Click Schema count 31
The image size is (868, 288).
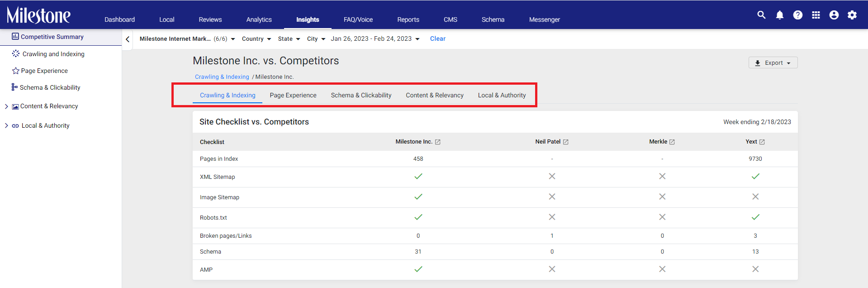[418, 252]
